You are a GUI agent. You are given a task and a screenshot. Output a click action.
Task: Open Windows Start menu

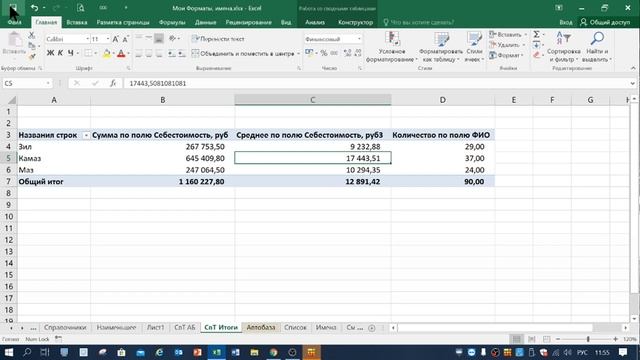pos(8,352)
